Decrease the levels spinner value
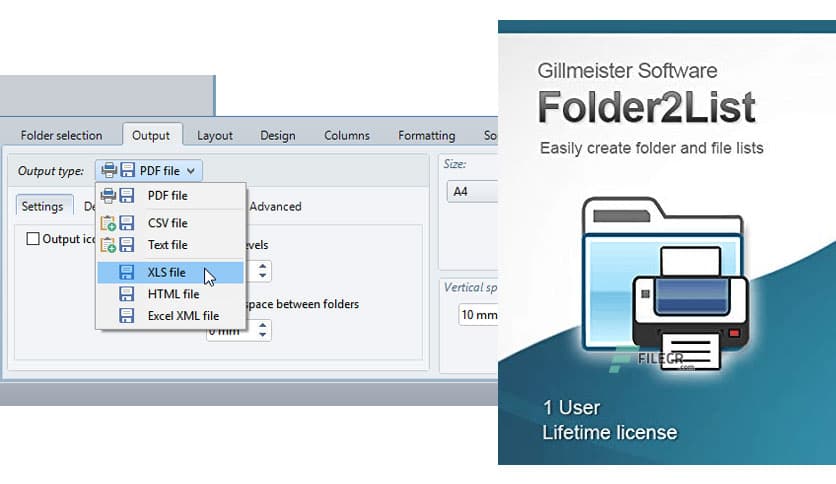This screenshot has width=836, height=484. coord(262,276)
